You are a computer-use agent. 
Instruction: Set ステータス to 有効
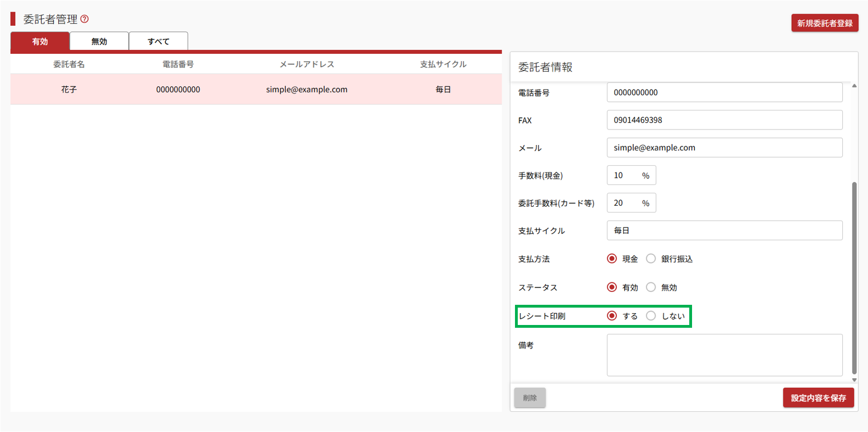coord(612,287)
